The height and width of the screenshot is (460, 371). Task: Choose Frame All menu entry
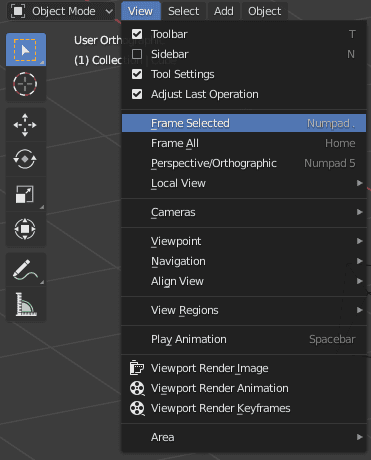click(244, 143)
